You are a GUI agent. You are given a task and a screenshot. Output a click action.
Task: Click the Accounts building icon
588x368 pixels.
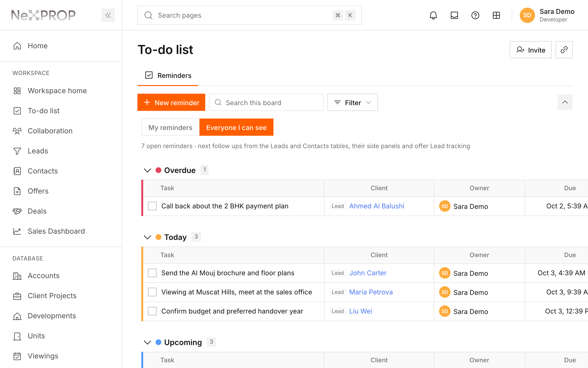click(17, 276)
